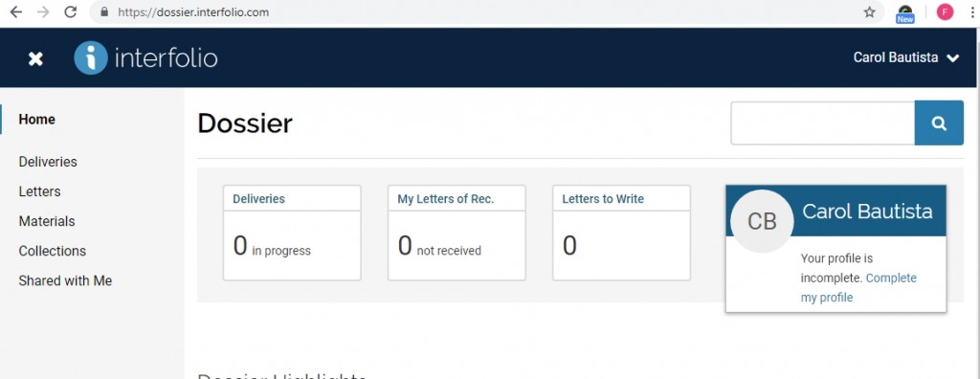The width and height of the screenshot is (980, 379).
Task: Click the Complete my profile link
Action: tap(858, 288)
